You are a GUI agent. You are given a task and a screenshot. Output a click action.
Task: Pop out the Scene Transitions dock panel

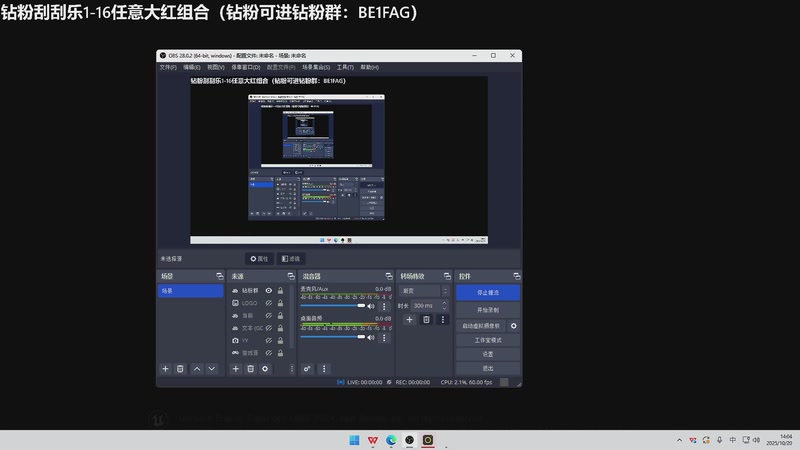pos(447,276)
